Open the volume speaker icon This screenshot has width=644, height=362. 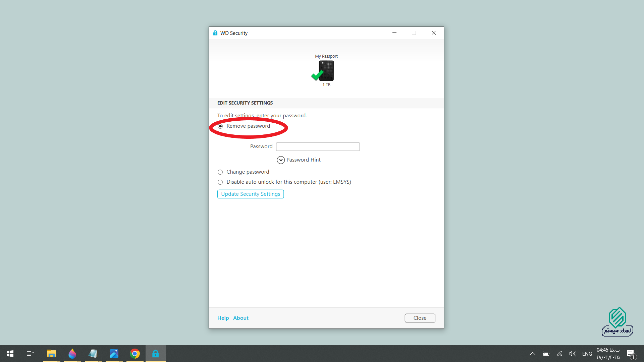[x=573, y=354]
